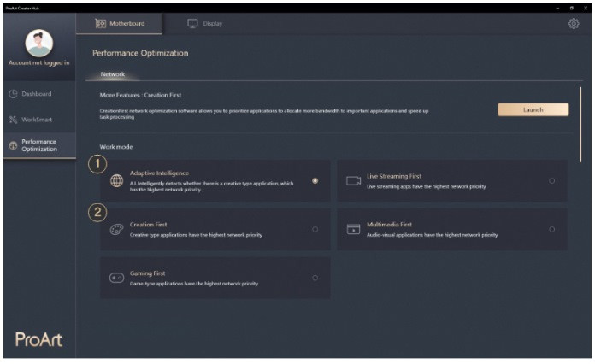Image resolution: width=595 pixels, height=364 pixels.
Task: Select the Adaptive Intelligence radio button
Action: click(x=315, y=181)
